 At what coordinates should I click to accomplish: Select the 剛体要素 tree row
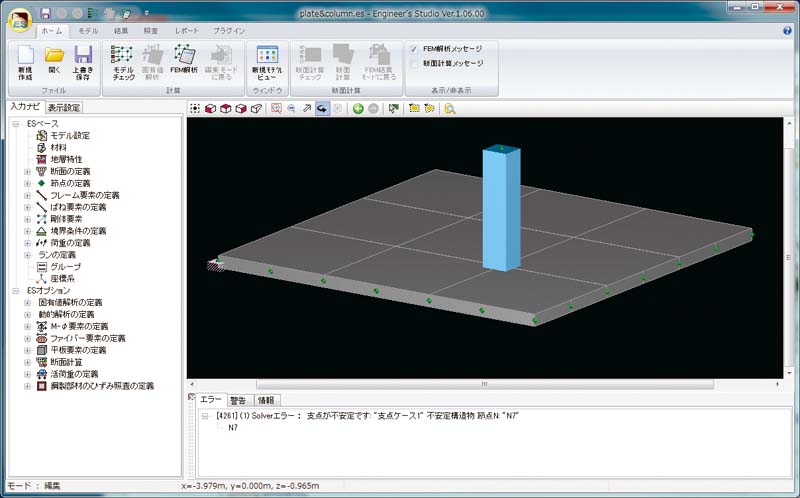click(66, 219)
